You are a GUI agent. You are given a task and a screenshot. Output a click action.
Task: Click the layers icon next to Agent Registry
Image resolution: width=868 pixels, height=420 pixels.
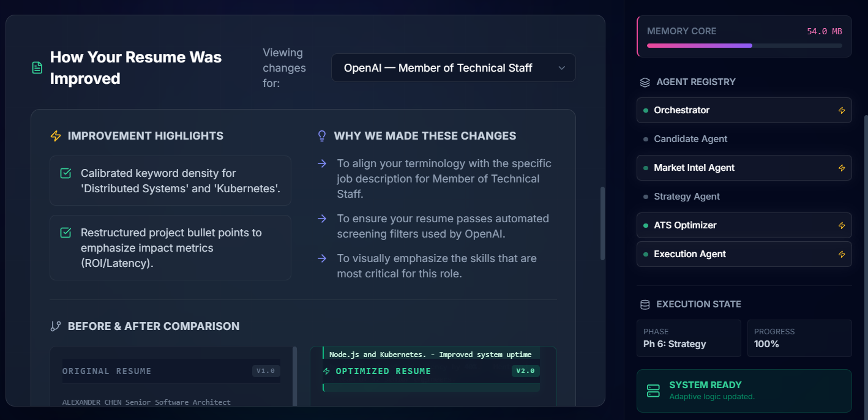[645, 82]
